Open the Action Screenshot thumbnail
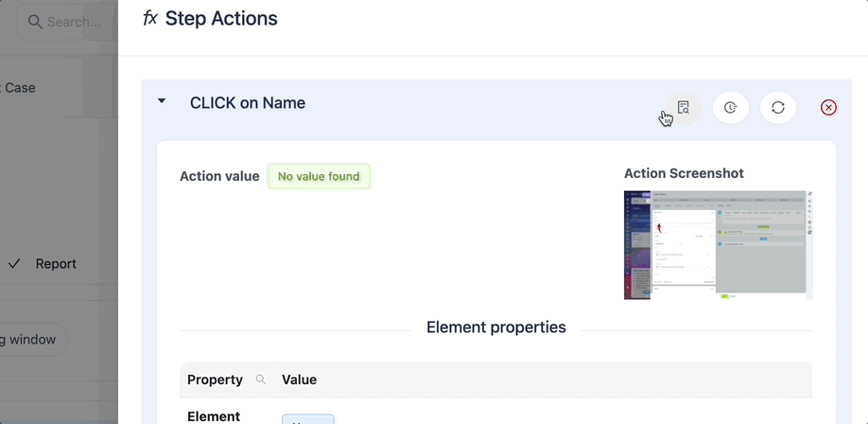Viewport: 868px width, 424px height. (x=718, y=245)
